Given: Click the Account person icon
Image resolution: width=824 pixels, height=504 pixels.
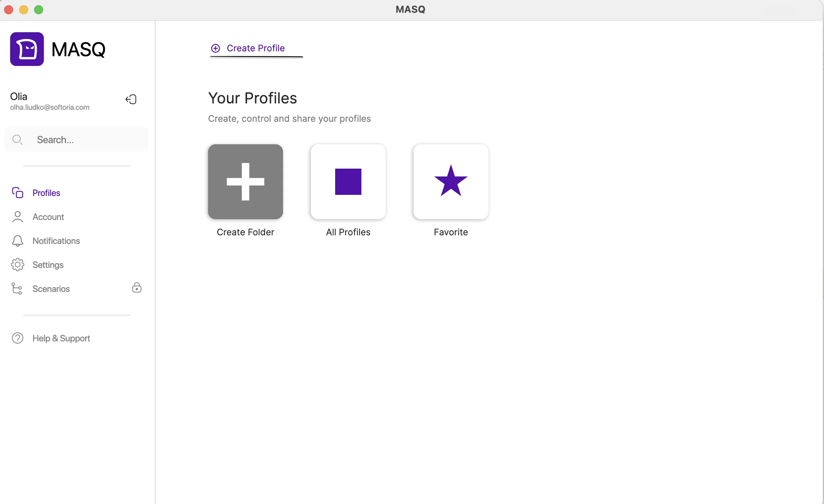Looking at the screenshot, I should click(x=17, y=217).
